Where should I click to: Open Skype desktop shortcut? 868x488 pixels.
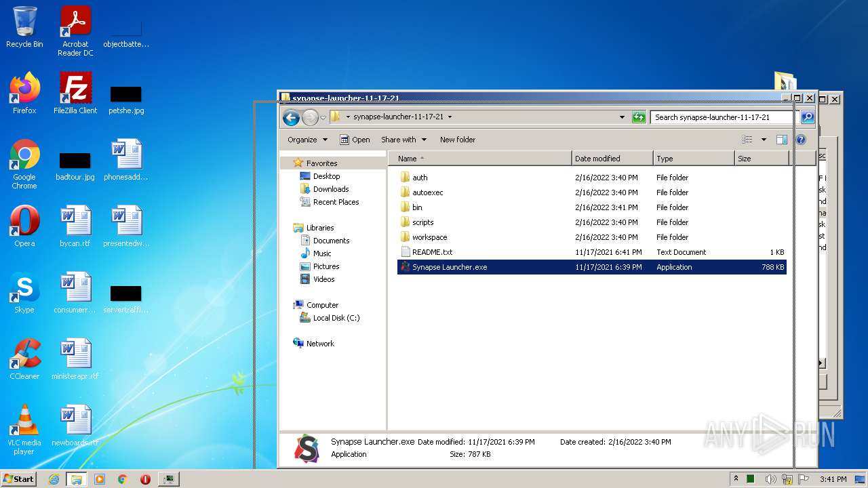tap(24, 293)
